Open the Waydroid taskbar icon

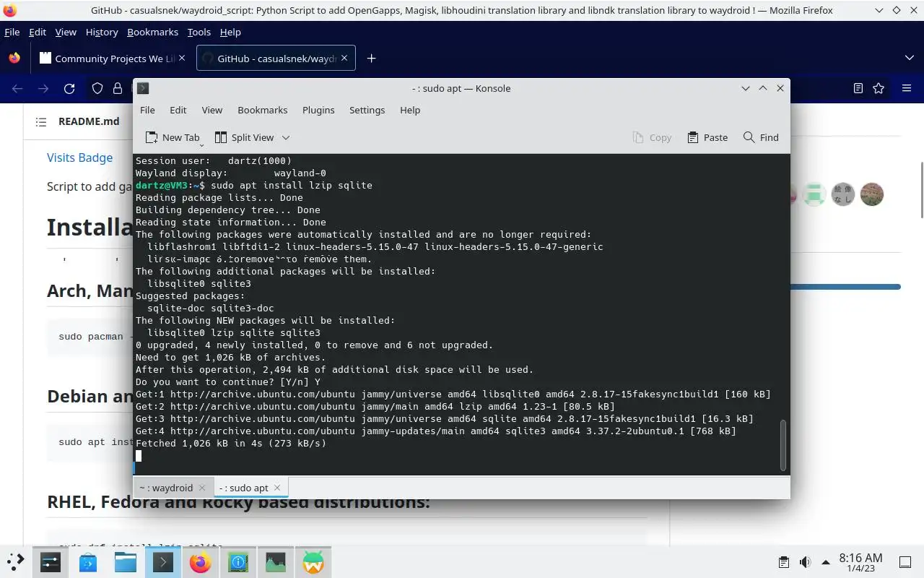313,562
